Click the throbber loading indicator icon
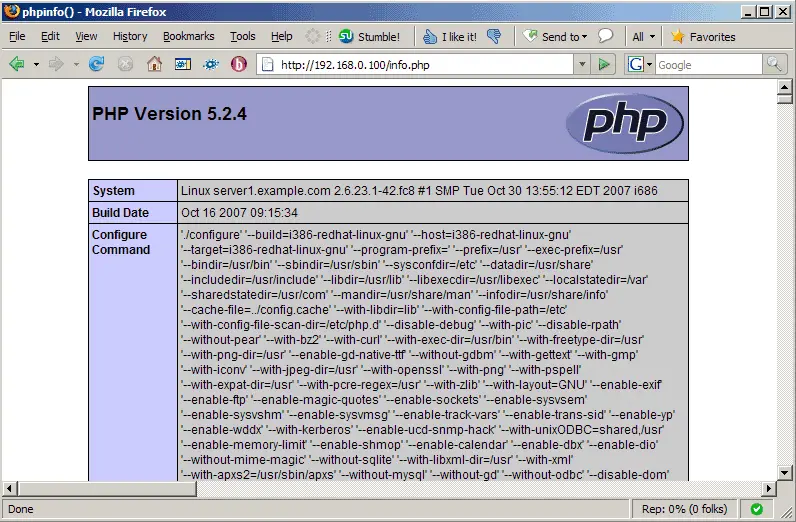 (x=313, y=36)
